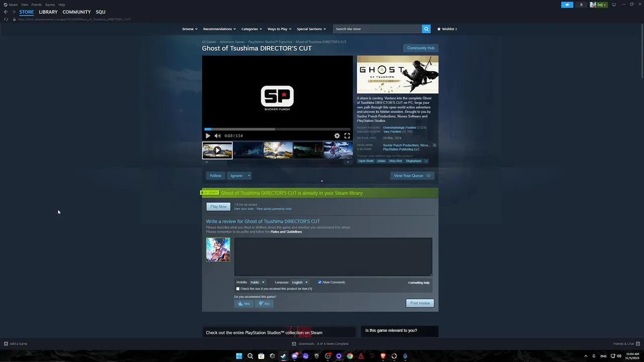644x362 pixels.
Task: Choose No thumbs down recommendation
Action: [264, 304]
